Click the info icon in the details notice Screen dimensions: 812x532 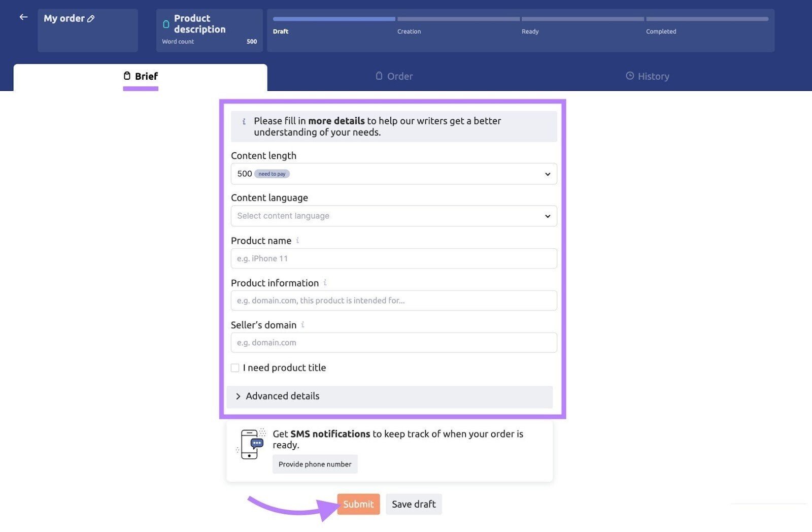244,121
